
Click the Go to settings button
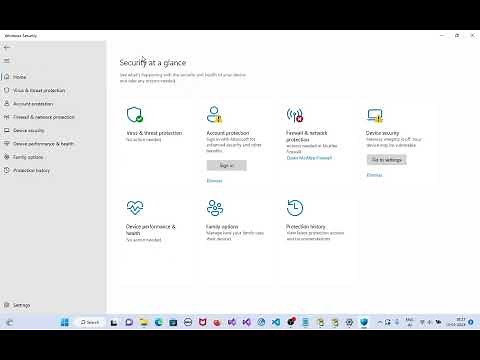387,160
